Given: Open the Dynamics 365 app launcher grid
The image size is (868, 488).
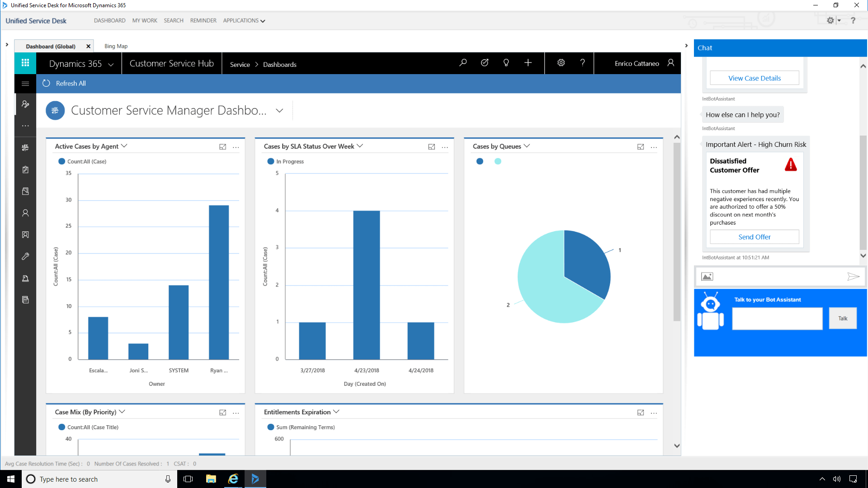Looking at the screenshot, I should [25, 63].
